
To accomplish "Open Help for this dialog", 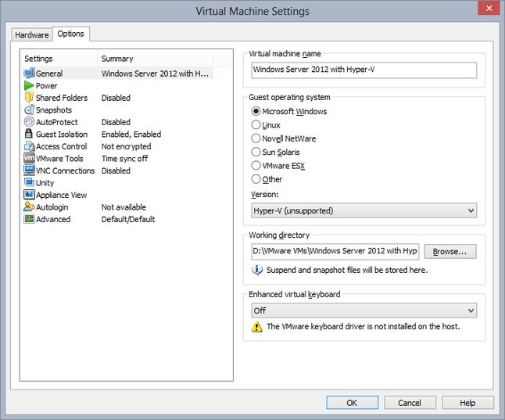I will pyautogui.click(x=467, y=403).
